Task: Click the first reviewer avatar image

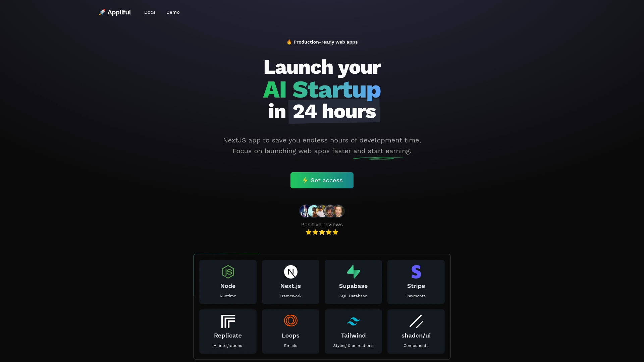Action: (305, 211)
